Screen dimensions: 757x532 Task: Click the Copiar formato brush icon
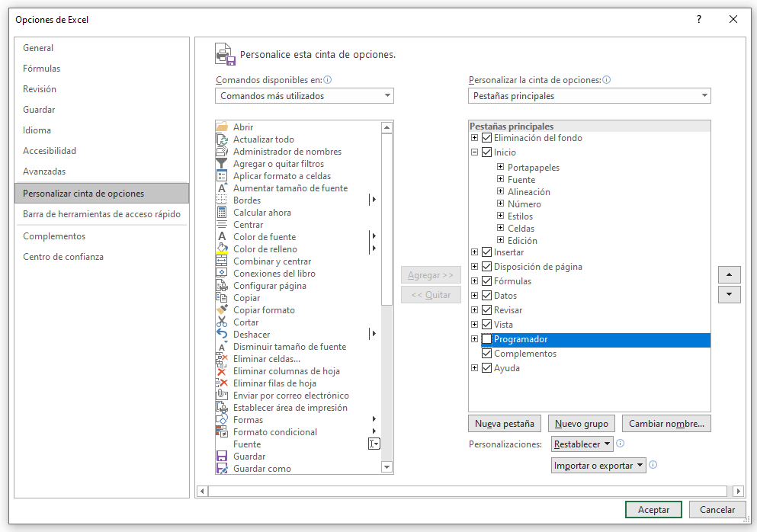222,310
